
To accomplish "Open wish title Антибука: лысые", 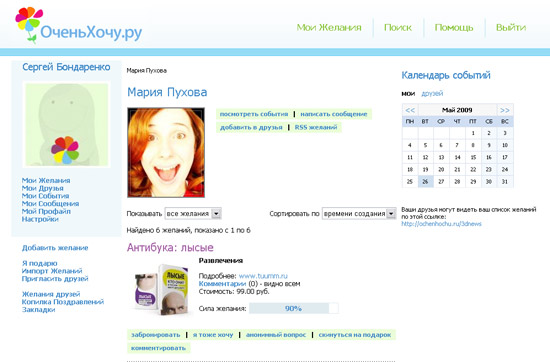I will (170, 248).
